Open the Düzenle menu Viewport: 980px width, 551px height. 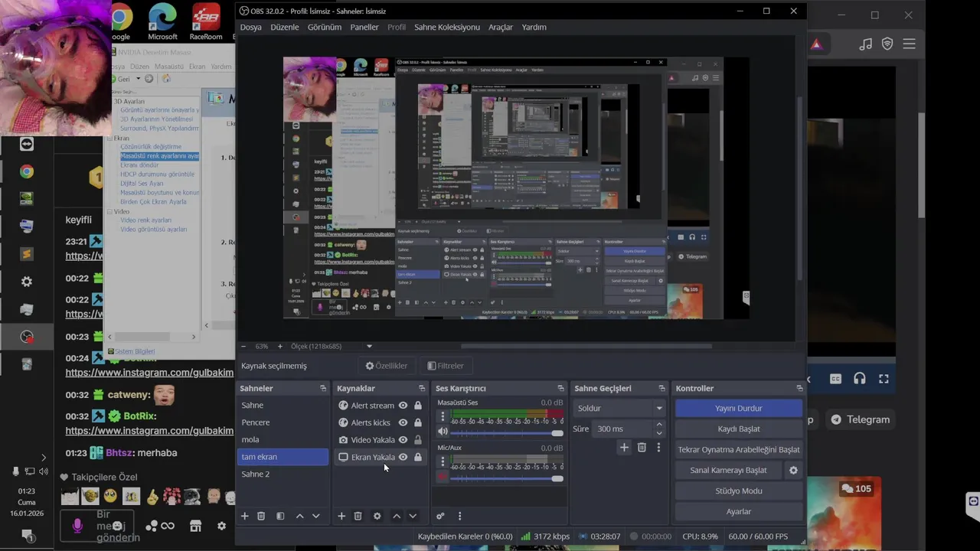click(285, 27)
